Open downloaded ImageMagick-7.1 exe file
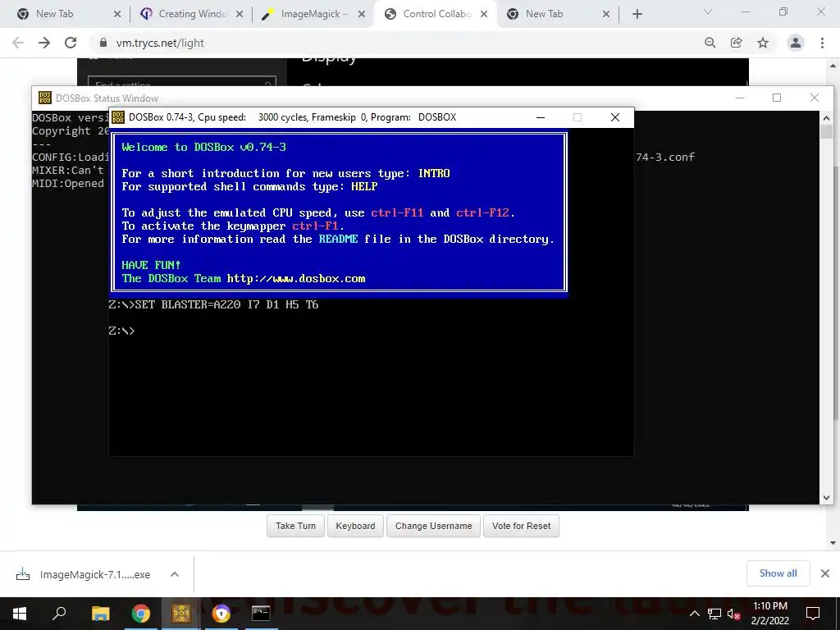Viewport: 840px width, 630px height. coord(95,574)
